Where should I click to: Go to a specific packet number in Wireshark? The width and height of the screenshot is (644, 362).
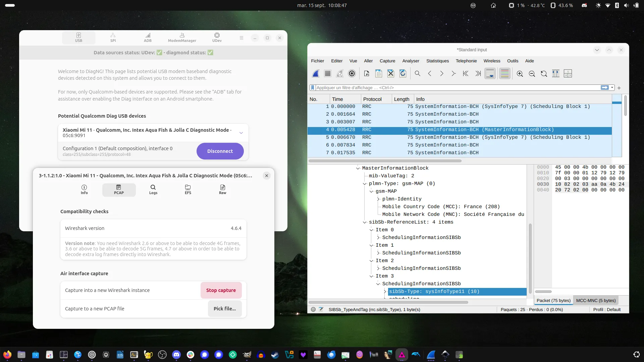(x=454, y=73)
